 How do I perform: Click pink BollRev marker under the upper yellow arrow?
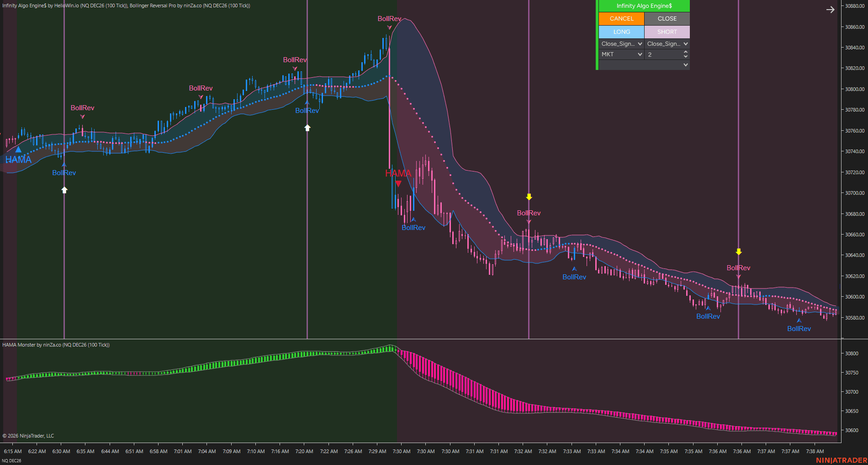click(x=529, y=213)
